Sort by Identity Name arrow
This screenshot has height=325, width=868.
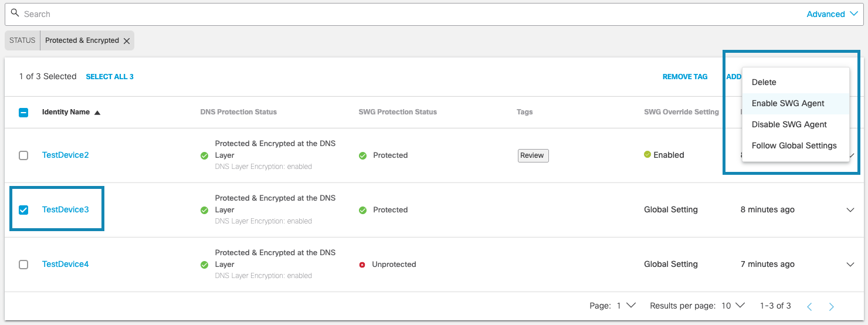pyautogui.click(x=97, y=113)
